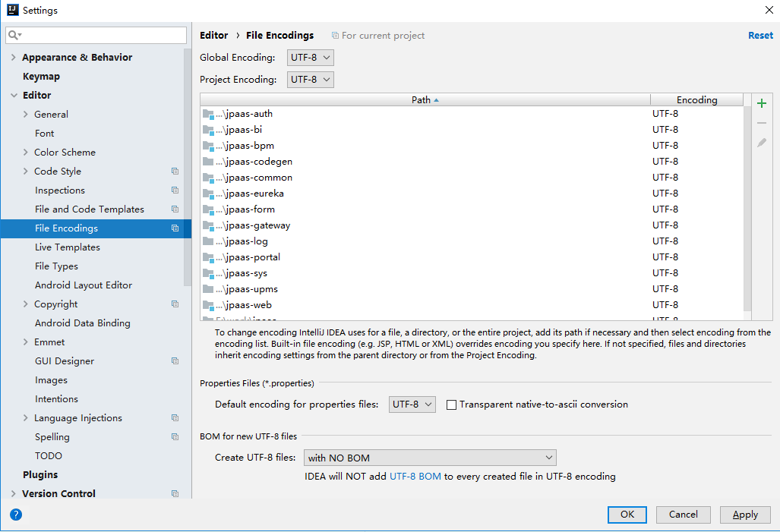Open the Live Templates settings page

67,247
